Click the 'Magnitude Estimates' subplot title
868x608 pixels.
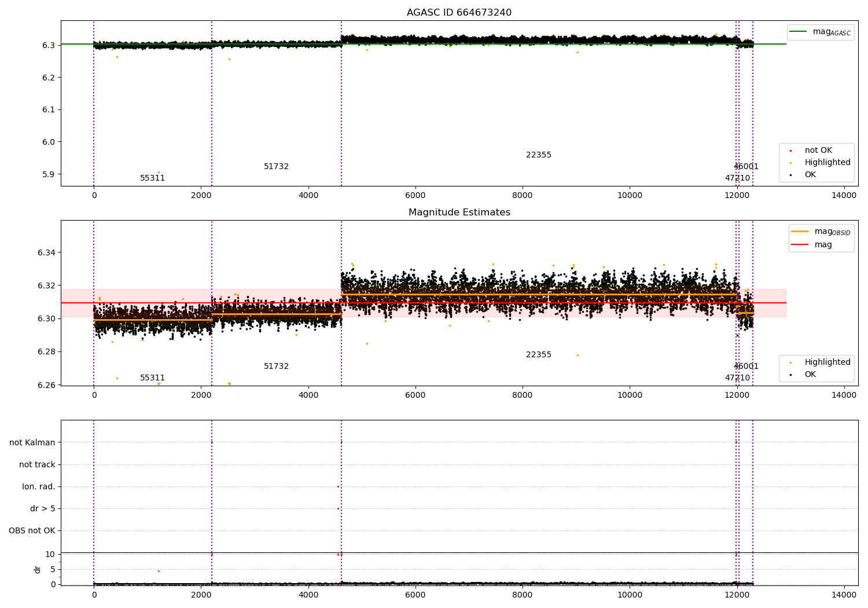click(459, 213)
